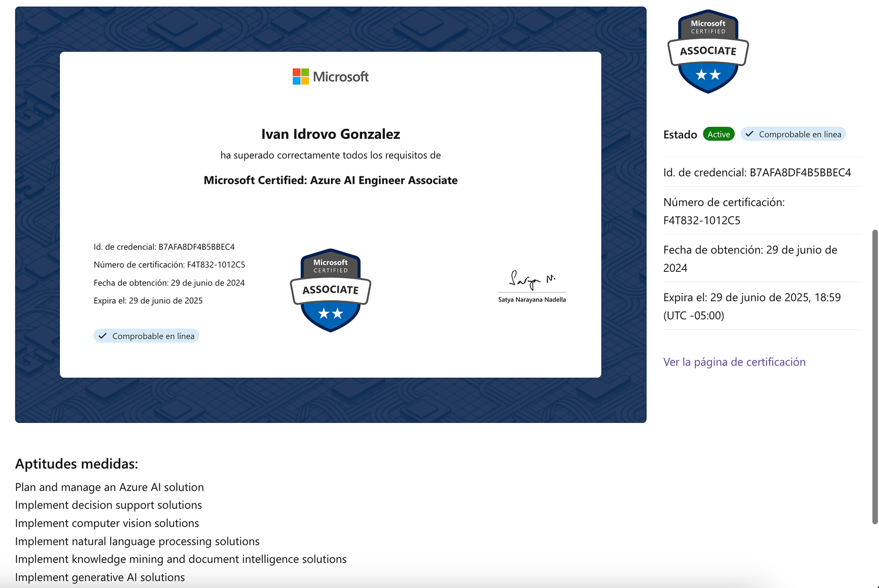Click sidebar 'Id. de credencial: B7AFA8DF4B5BBEC4'
The image size is (879, 588).
pos(757,173)
